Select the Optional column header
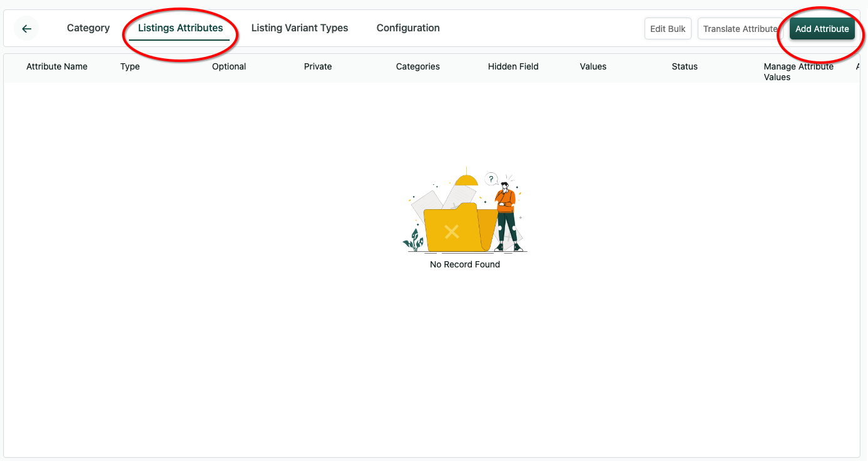The image size is (868, 461). coord(229,66)
